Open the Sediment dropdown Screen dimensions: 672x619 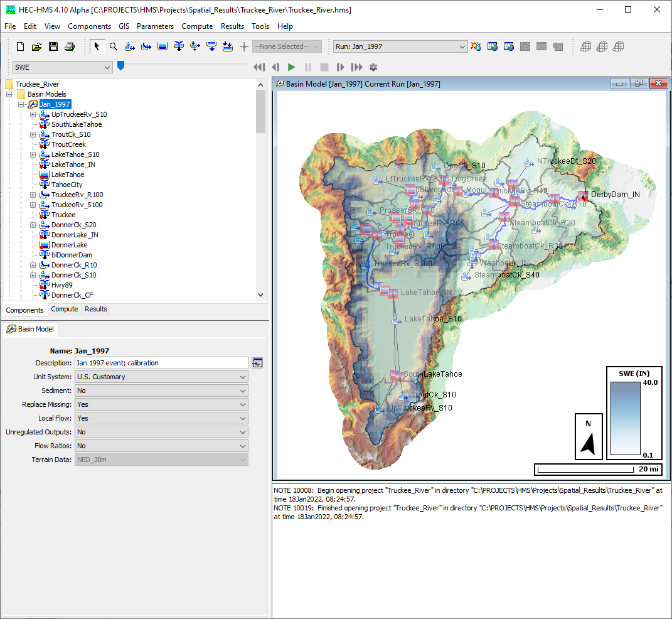pos(162,390)
